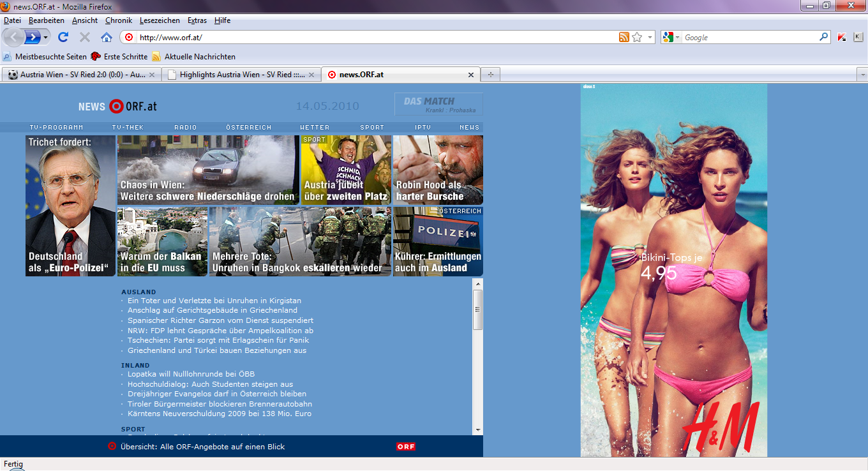Go to ÖSTERREICH section in navigation
The height and width of the screenshot is (471, 868).
click(249, 128)
